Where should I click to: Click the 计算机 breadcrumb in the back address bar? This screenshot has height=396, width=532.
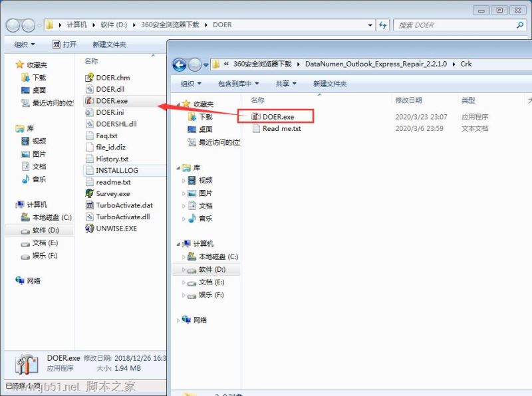pos(76,25)
